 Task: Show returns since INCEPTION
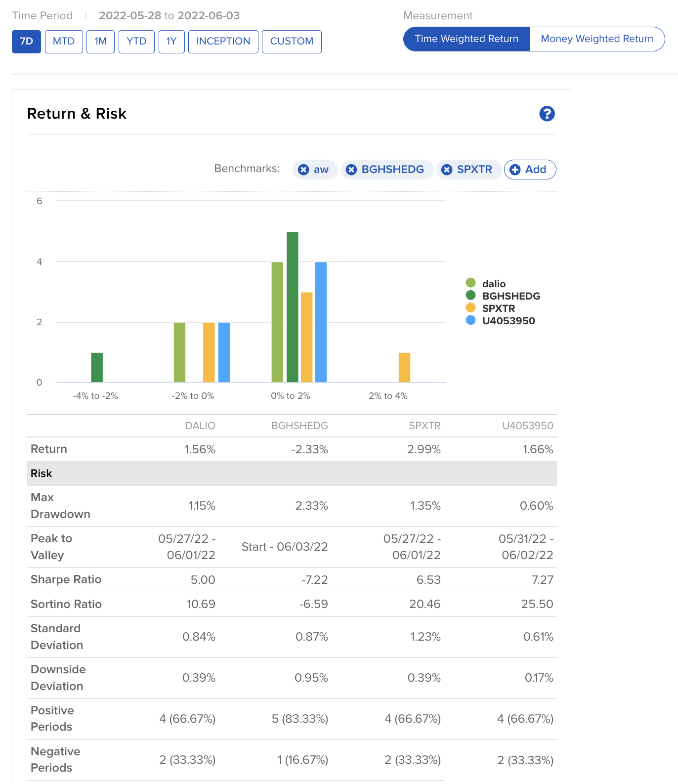pyautogui.click(x=223, y=42)
